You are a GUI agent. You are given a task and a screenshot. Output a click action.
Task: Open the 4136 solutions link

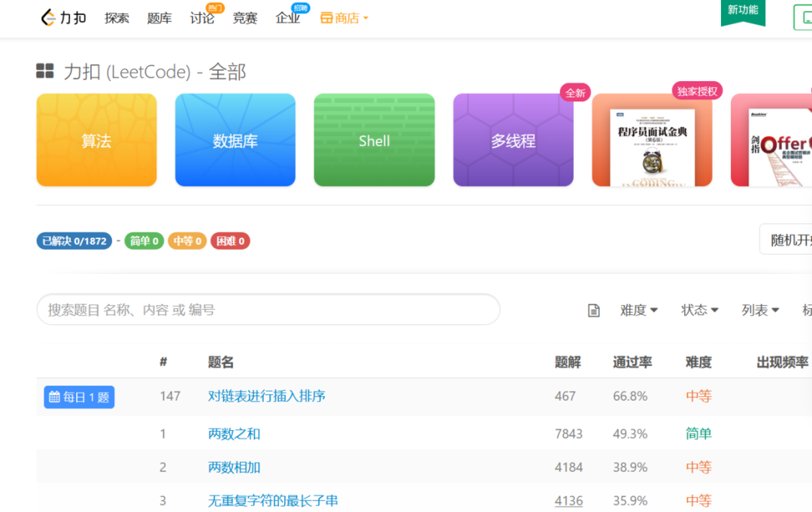pyautogui.click(x=568, y=501)
